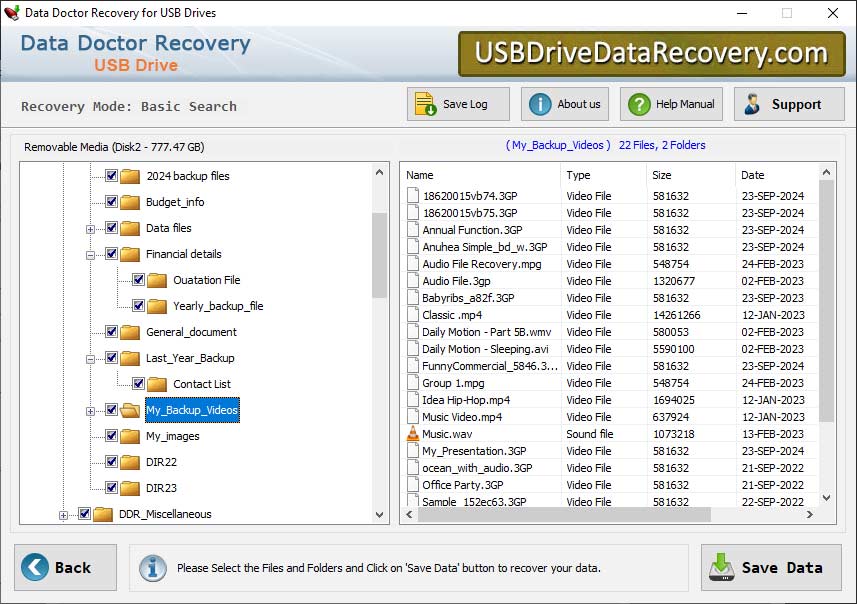857x604 pixels.
Task: Contact Support via the support icon
Action: tap(754, 103)
